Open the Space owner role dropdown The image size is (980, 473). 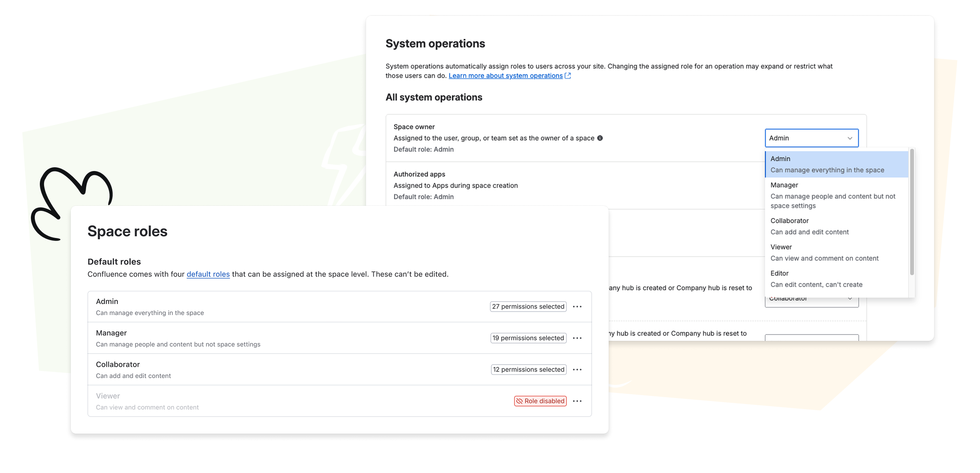pyautogui.click(x=812, y=138)
